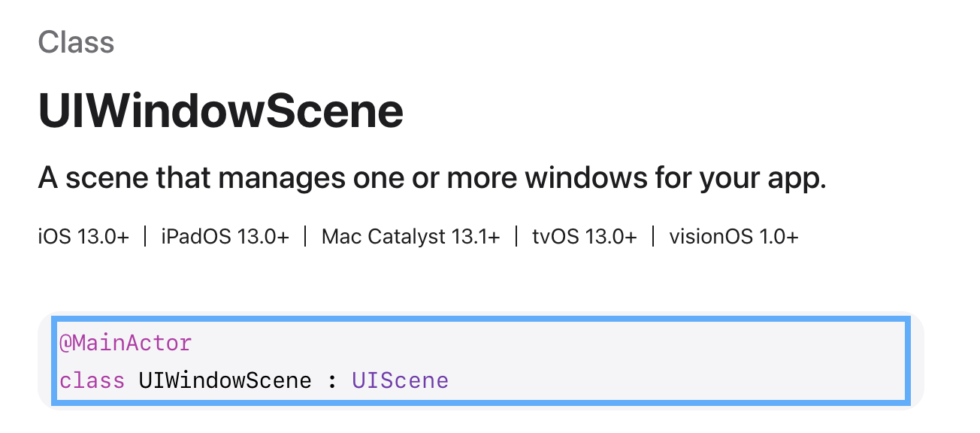The image size is (980, 433).
Task: Click UIWindowScene in the code declaration
Action: pos(225,380)
